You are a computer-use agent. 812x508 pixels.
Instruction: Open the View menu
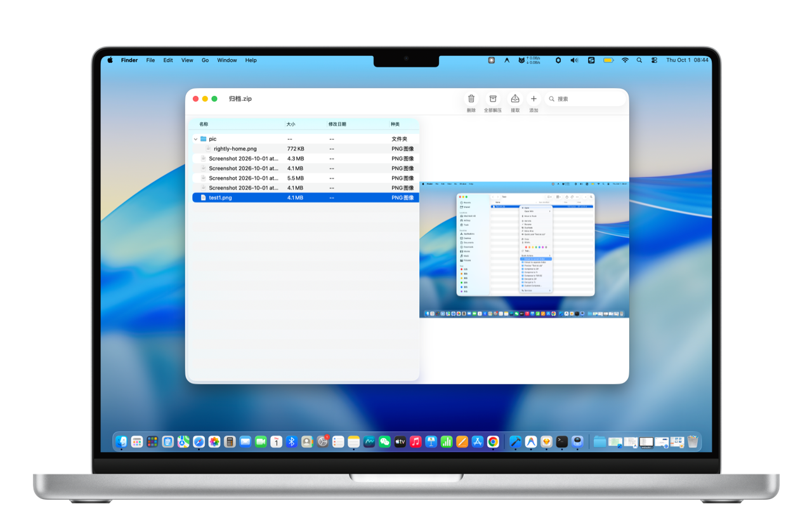tap(187, 60)
